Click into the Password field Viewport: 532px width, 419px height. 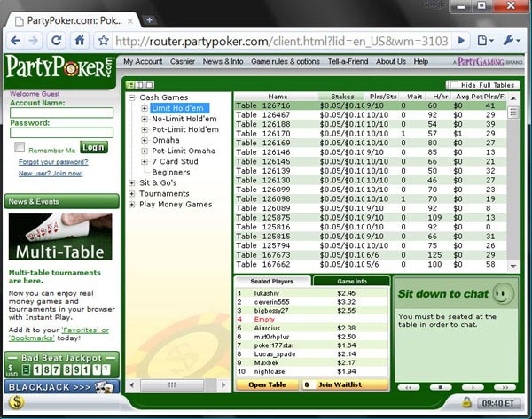pyautogui.click(x=62, y=133)
